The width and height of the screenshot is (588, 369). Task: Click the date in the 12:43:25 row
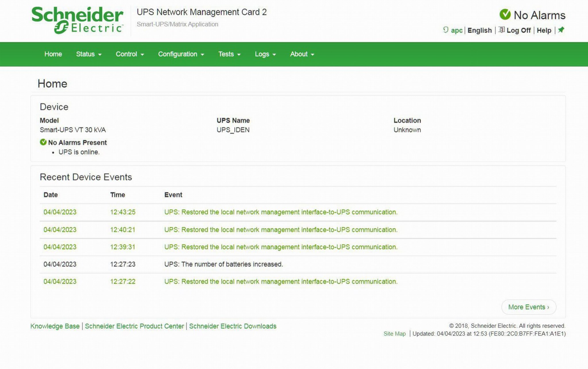[x=60, y=212]
